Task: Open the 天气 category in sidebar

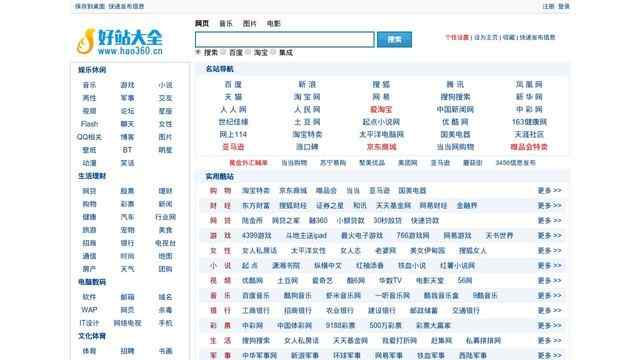Action: (x=127, y=269)
